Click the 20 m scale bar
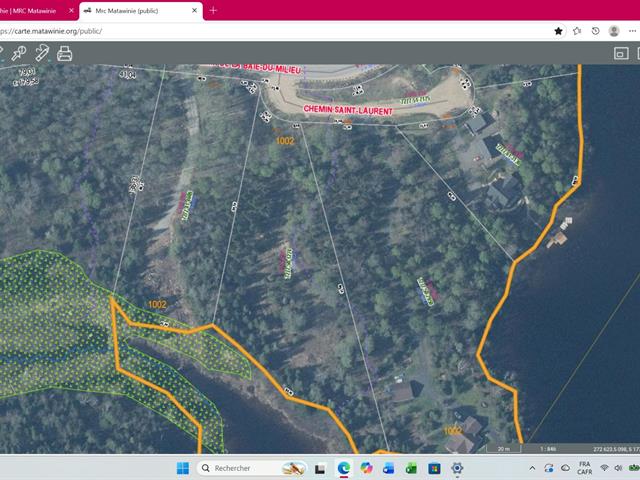640x480 pixels. point(504,449)
